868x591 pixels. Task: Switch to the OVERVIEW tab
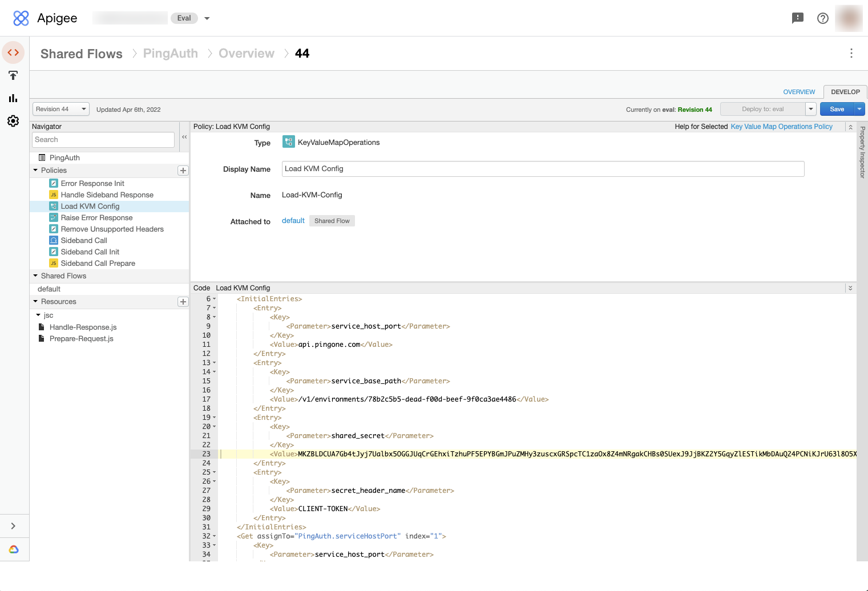coord(799,92)
